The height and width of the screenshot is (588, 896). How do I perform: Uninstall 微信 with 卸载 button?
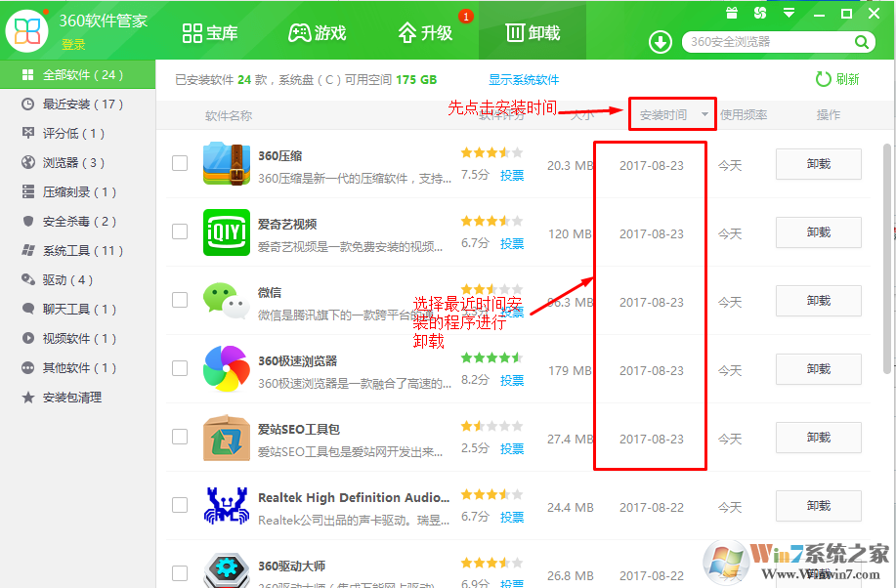coord(818,301)
